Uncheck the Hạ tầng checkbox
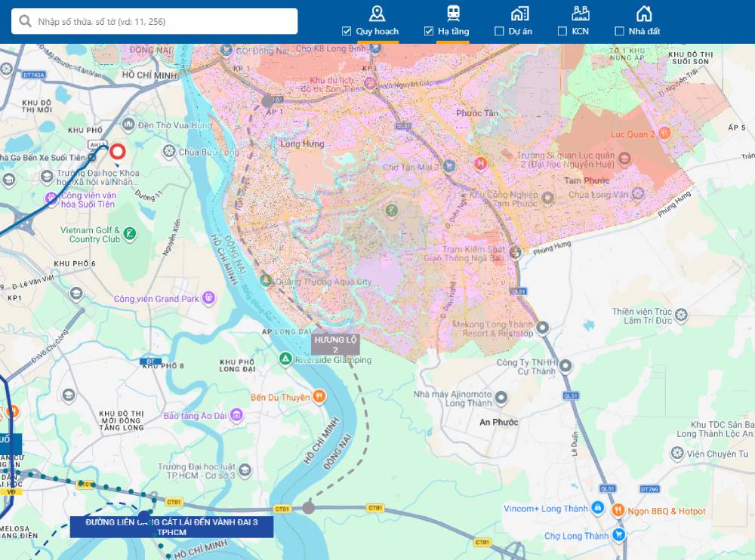 (x=429, y=31)
